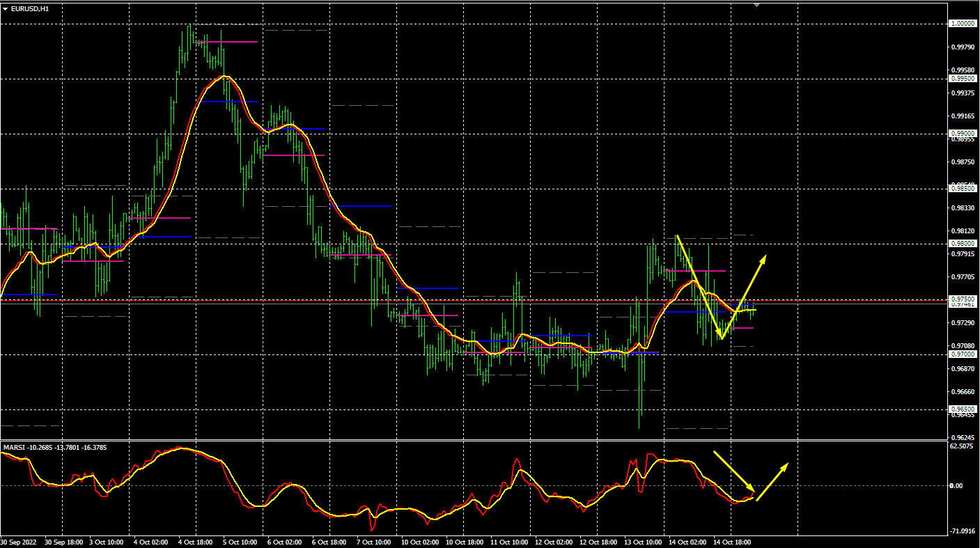Click the 30 Sep 2022 date label
The width and height of the screenshot is (980, 548).
click(20, 542)
